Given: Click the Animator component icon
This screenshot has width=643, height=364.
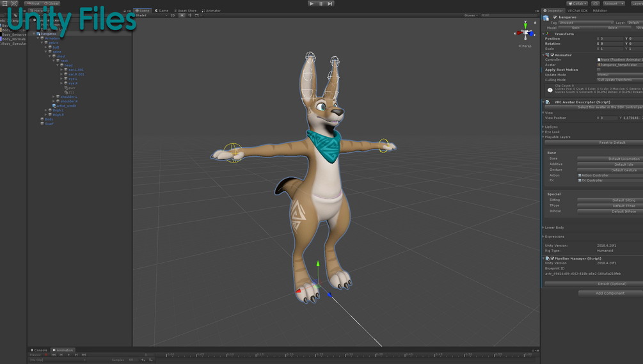Looking at the screenshot, I should pos(548,55).
